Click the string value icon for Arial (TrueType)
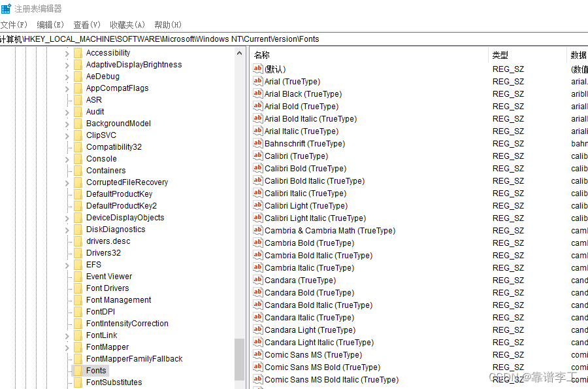The width and height of the screenshot is (588, 389). (257, 81)
